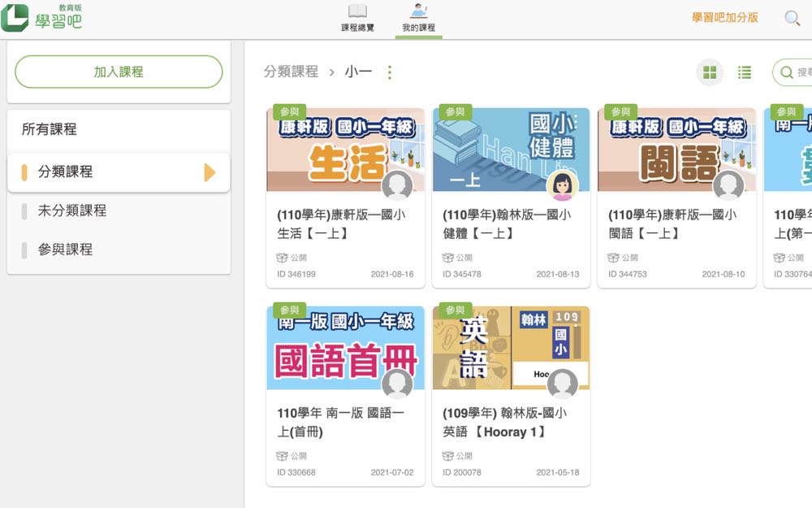
Task: Click the breadcrumb chevron after 分類課程
Action: tap(332, 72)
